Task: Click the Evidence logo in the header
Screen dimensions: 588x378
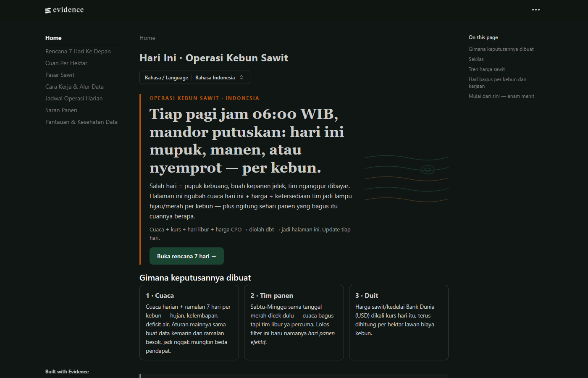Action: tap(65, 10)
